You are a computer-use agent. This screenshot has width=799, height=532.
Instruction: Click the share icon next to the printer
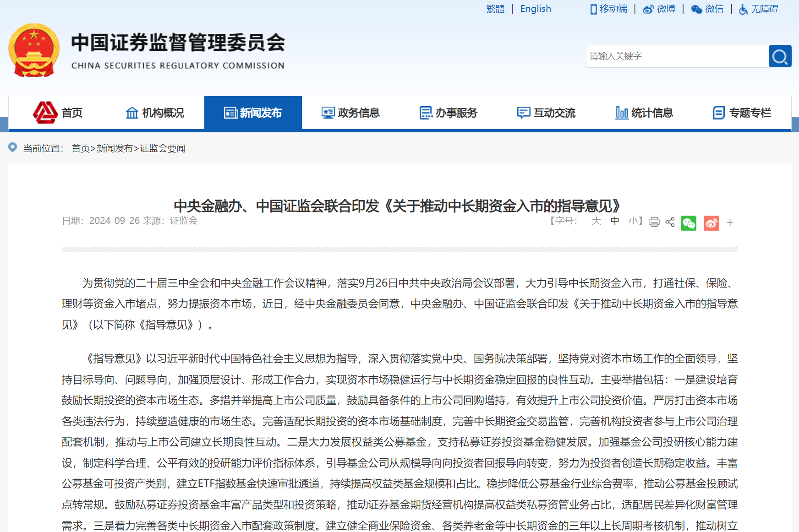click(x=670, y=223)
